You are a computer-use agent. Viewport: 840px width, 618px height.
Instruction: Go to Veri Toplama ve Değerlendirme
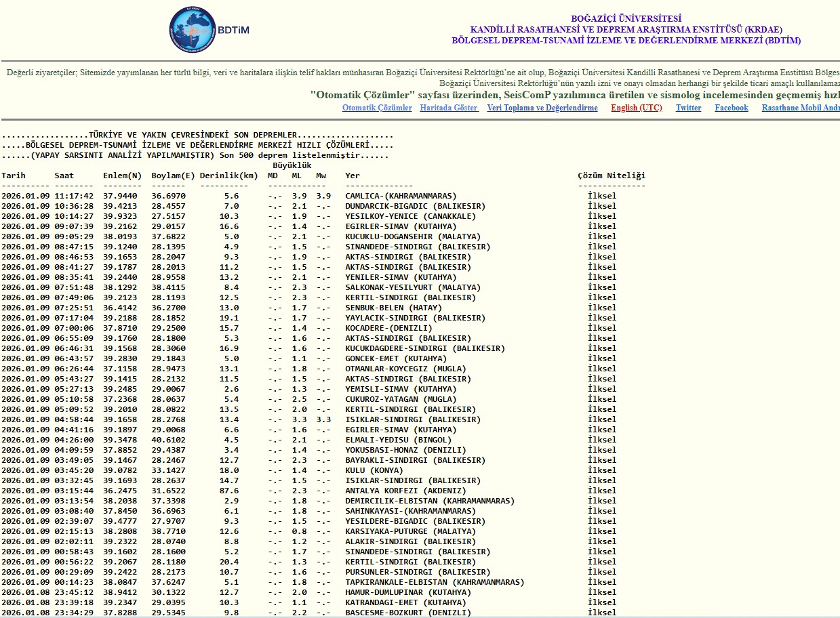point(542,108)
